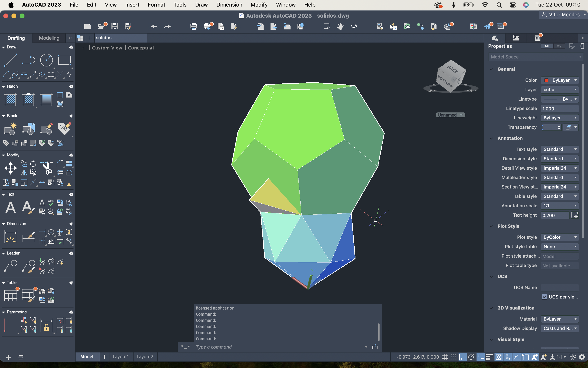588x368 pixels.
Task: Click the Save icon in toolbar
Action: (x=115, y=26)
